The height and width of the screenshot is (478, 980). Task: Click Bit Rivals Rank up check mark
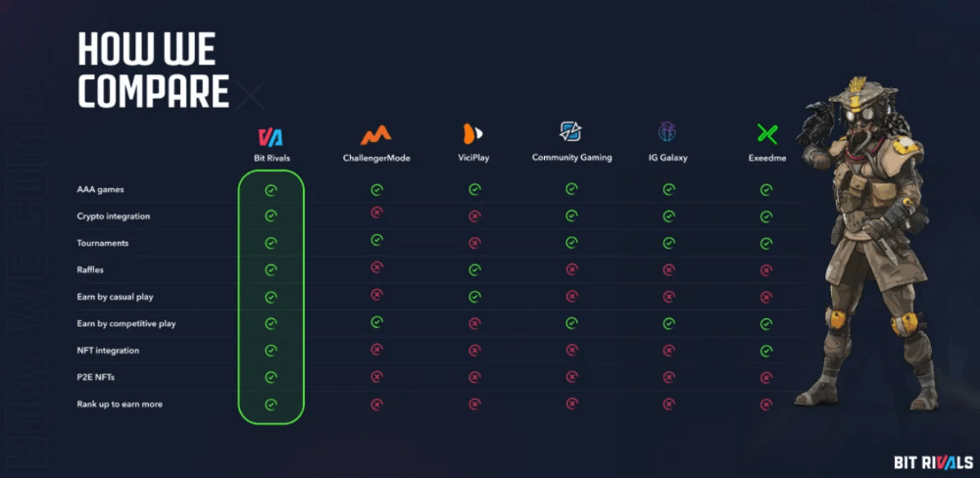click(x=270, y=405)
